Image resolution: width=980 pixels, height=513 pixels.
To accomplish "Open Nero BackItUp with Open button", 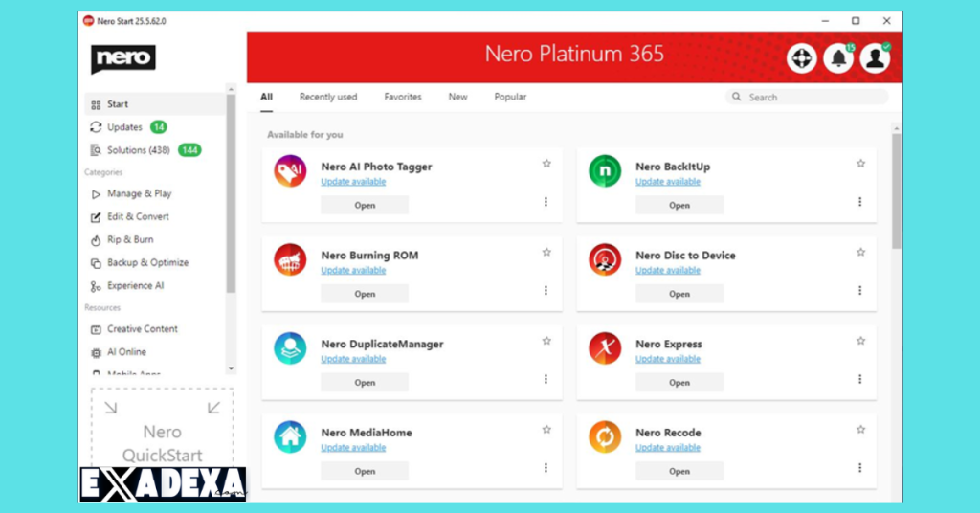I will [679, 205].
